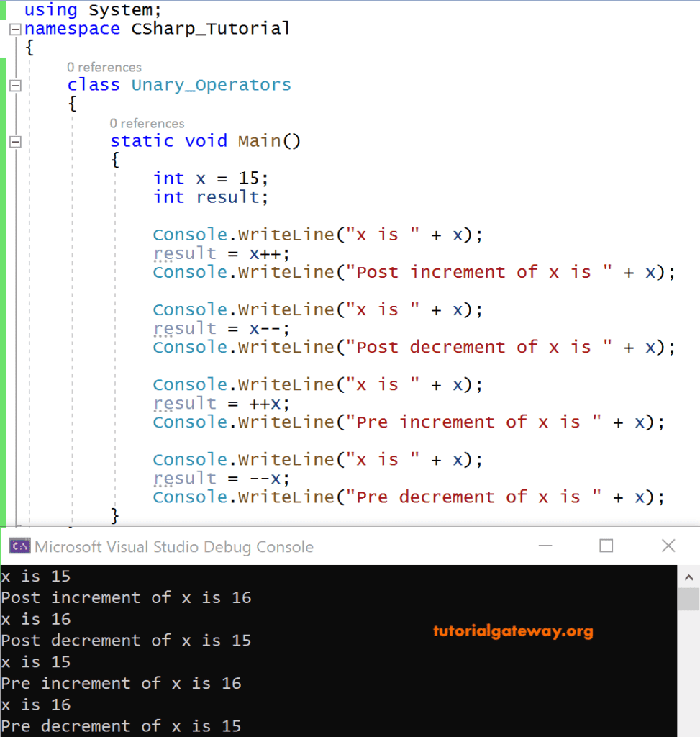Collapse the Main method with its outlining box
Screen dimensions: 700x737
[x=15, y=141]
